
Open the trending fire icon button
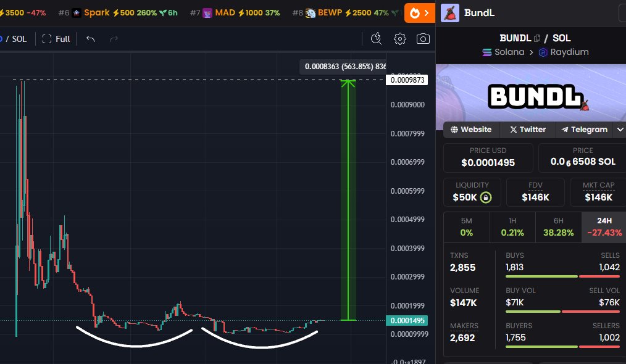click(x=420, y=13)
